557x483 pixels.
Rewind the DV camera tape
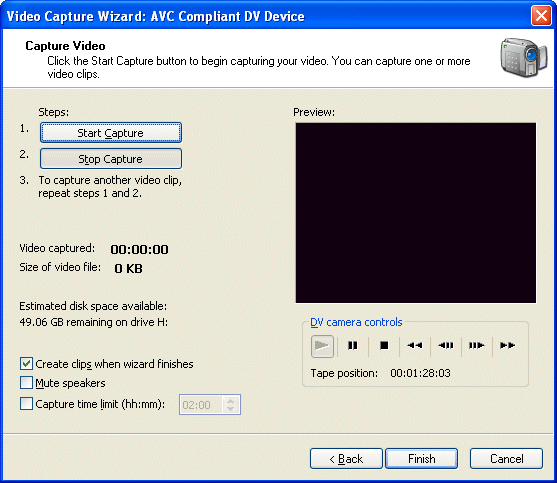[x=415, y=346]
